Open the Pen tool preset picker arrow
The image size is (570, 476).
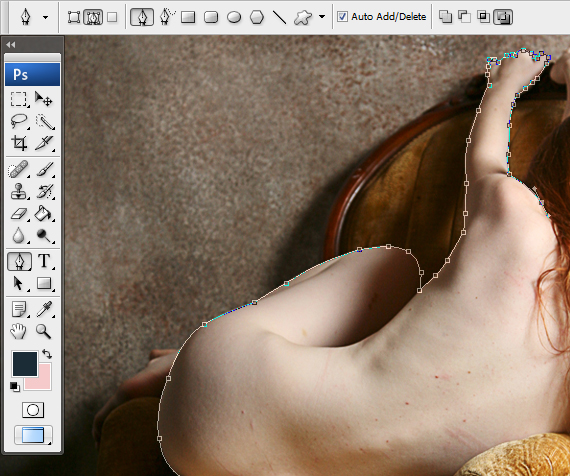coord(45,17)
